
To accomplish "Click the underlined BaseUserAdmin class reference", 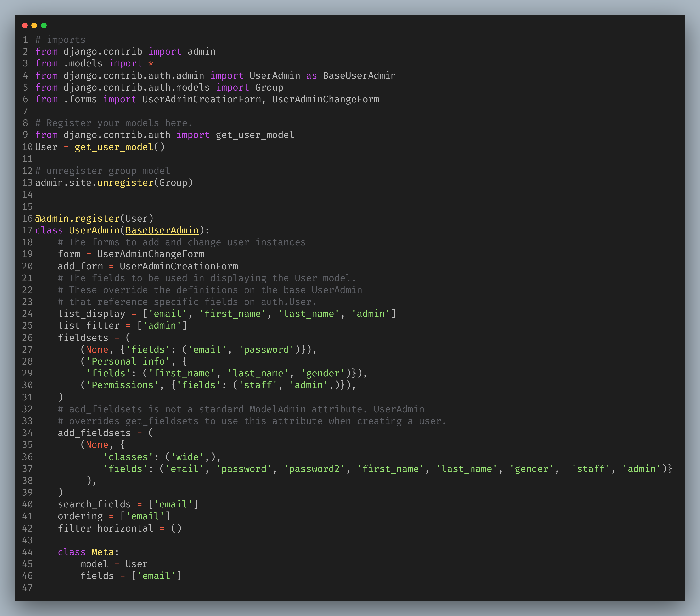I will (x=162, y=230).
